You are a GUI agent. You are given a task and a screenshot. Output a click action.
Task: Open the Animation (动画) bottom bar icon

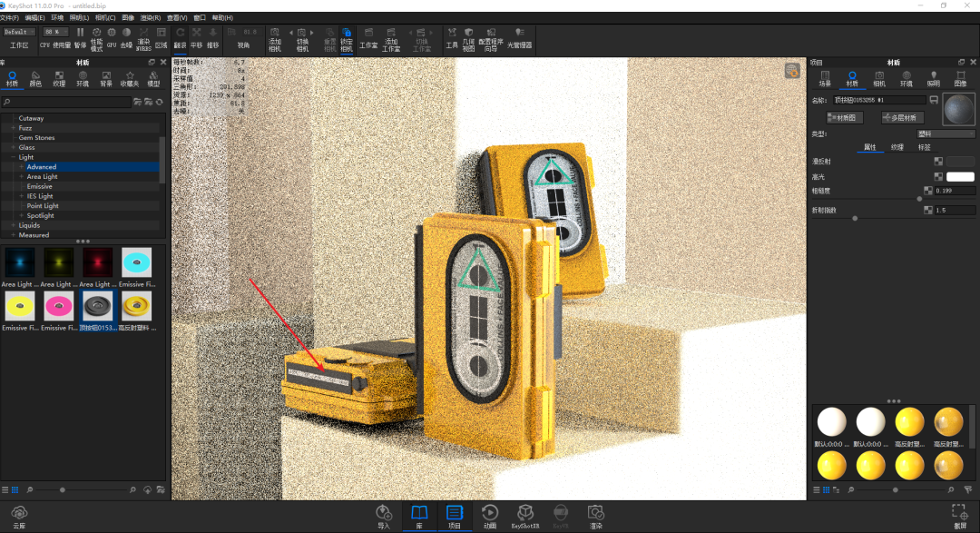pyautogui.click(x=490, y=515)
